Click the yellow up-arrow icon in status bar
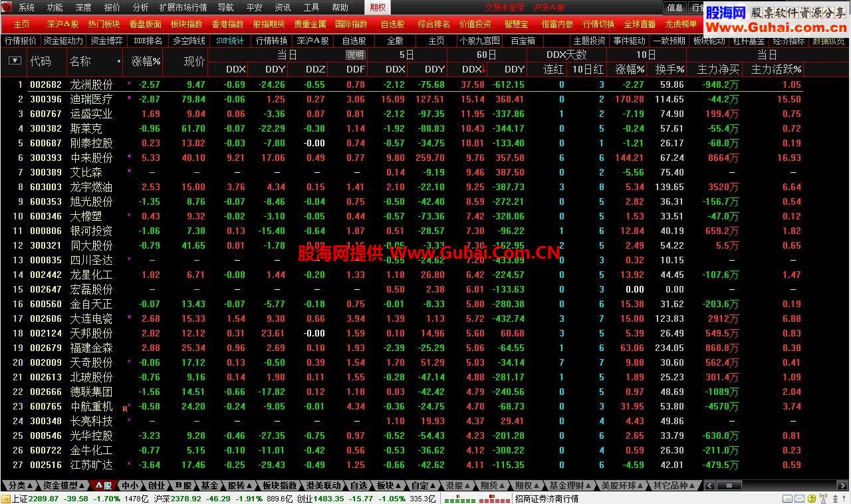Viewport: 851px width, 504px height. pos(811,499)
